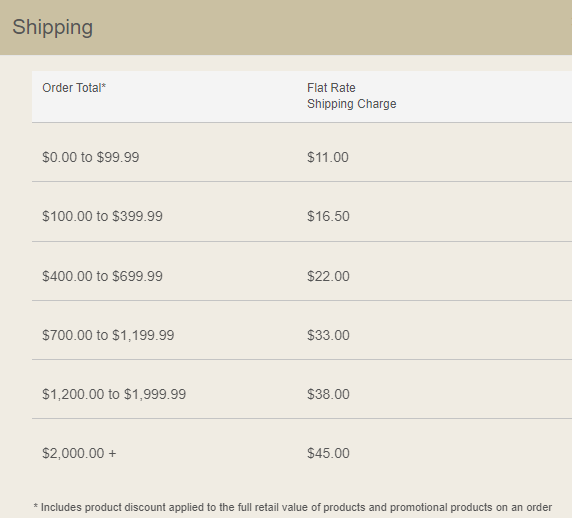Screen dimensions: 572x518
Task: Click the $45.00 shipping charge
Action: click(328, 453)
